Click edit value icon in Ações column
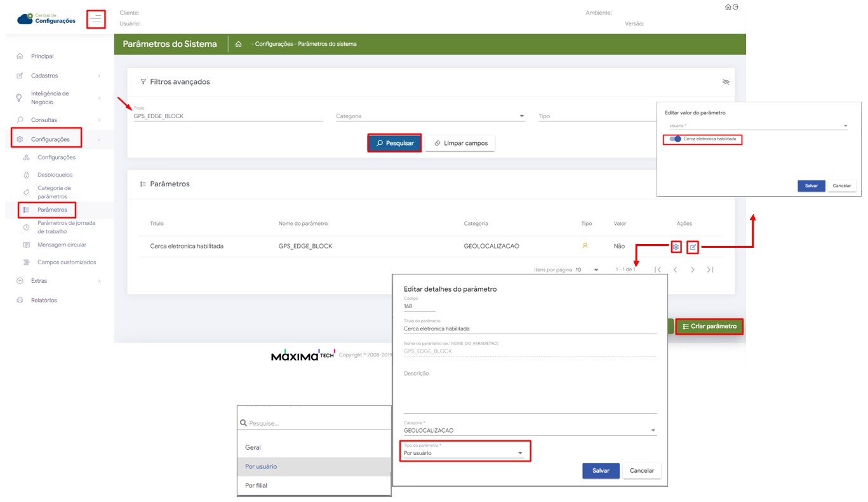The height and width of the screenshot is (502, 868). pos(693,247)
